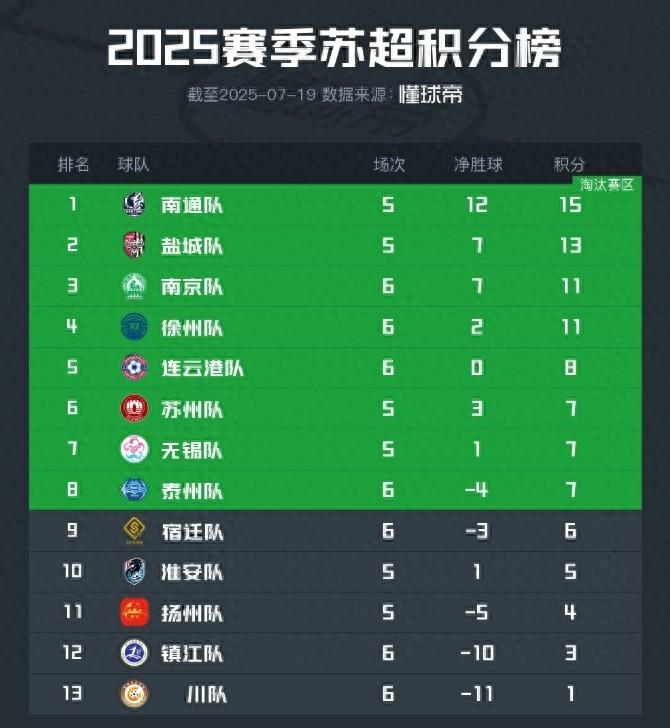The width and height of the screenshot is (670, 728).
Task: Tap the 苏州队 red emblem
Action: pos(134,409)
